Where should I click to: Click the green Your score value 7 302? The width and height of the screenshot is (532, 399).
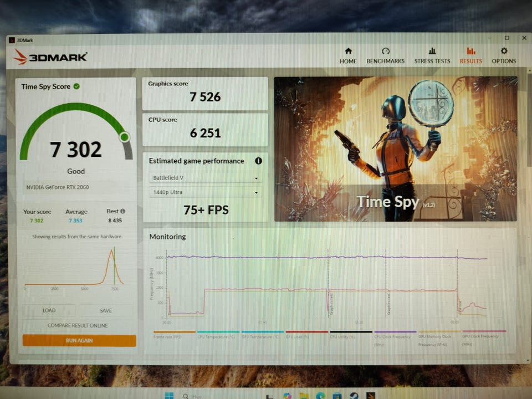(37, 221)
